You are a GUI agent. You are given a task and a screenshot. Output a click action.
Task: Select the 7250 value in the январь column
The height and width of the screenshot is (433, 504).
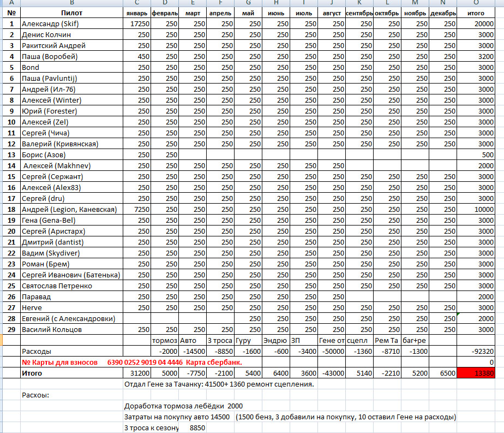point(137,210)
